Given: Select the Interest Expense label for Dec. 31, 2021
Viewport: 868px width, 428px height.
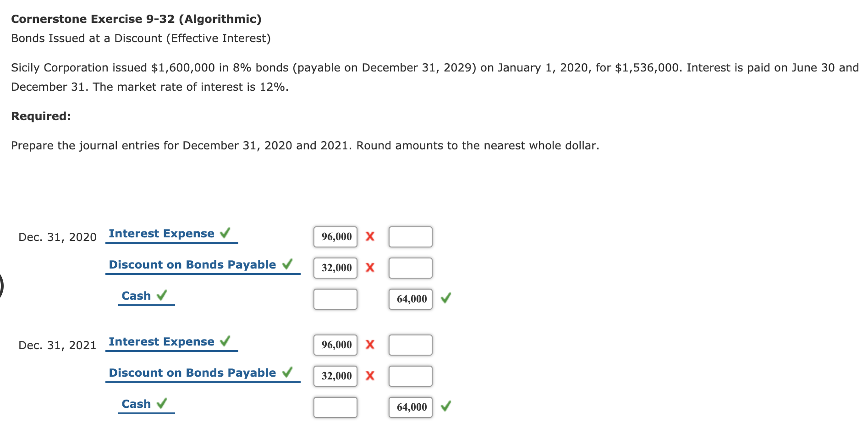Looking at the screenshot, I should coord(161,341).
